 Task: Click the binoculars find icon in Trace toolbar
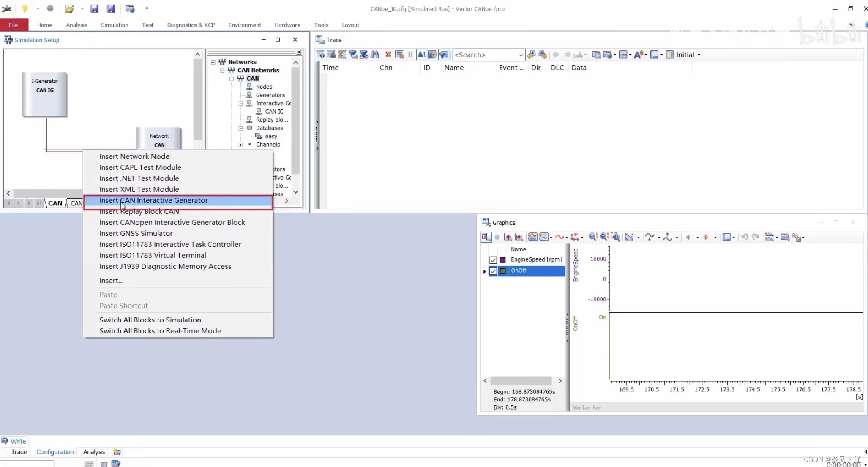(x=375, y=55)
